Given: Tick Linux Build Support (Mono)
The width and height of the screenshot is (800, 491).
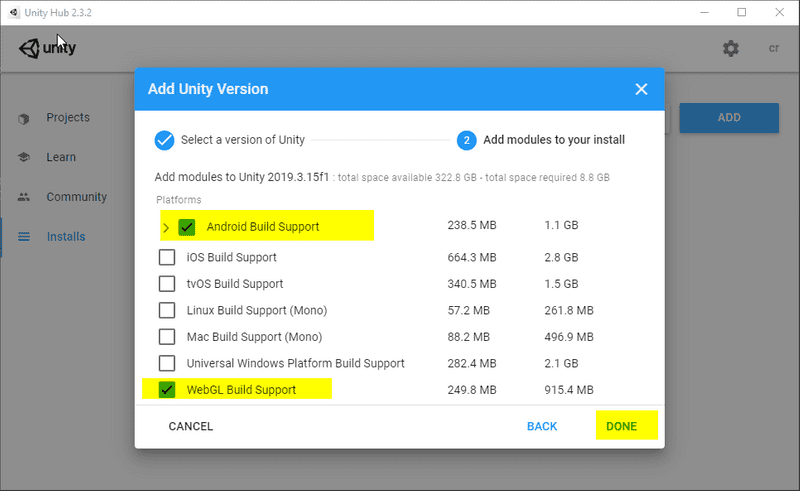Looking at the screenshot, I should (167, 310).
